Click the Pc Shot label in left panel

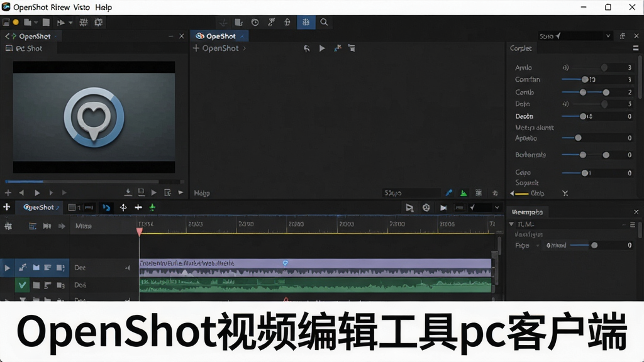(x=29, y=48)
